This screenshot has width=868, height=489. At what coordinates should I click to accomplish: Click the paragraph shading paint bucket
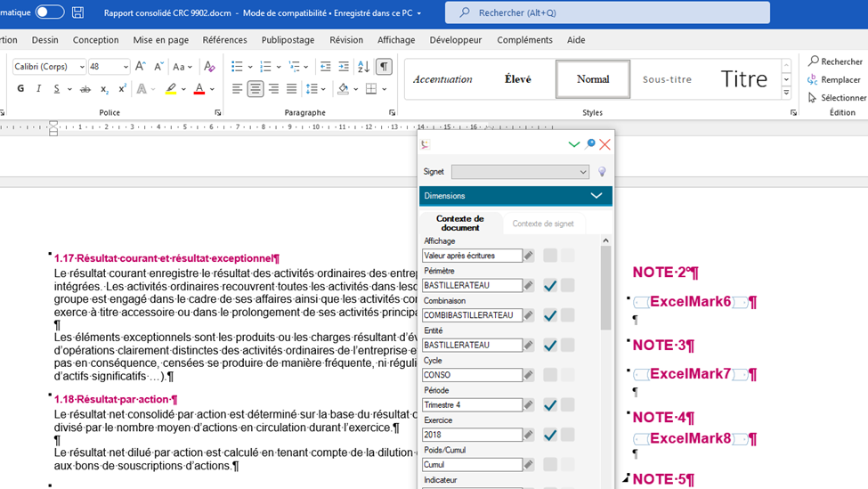click(x=344, y=88)
